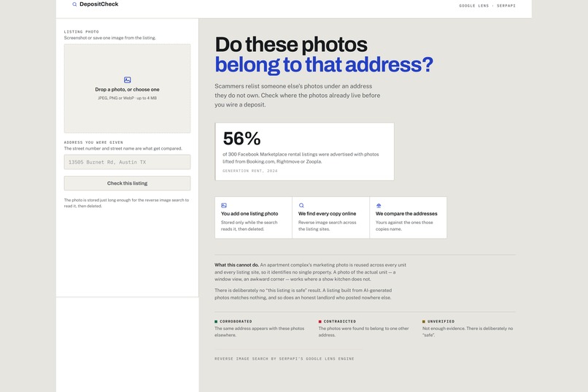Viewport: 588px width, 392px height.
Task: Click the DepositCheck brand name
Action: point(99,4)
